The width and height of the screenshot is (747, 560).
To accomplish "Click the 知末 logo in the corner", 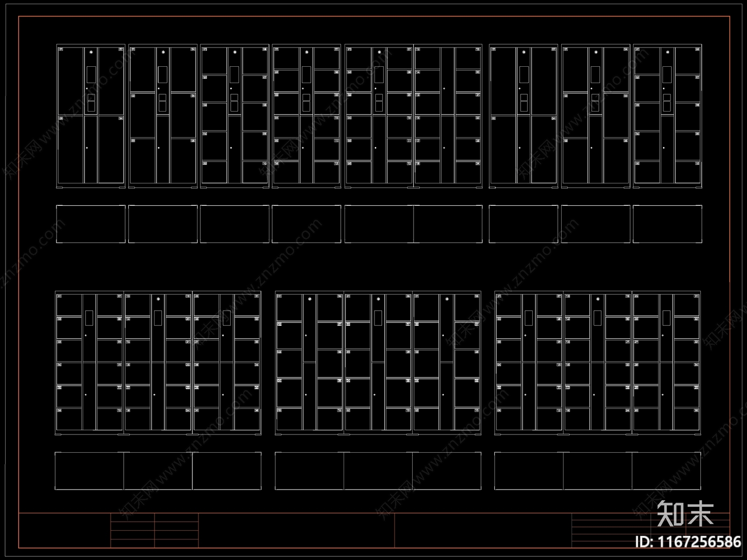I will pyautogui.click(x=685, y=514).
